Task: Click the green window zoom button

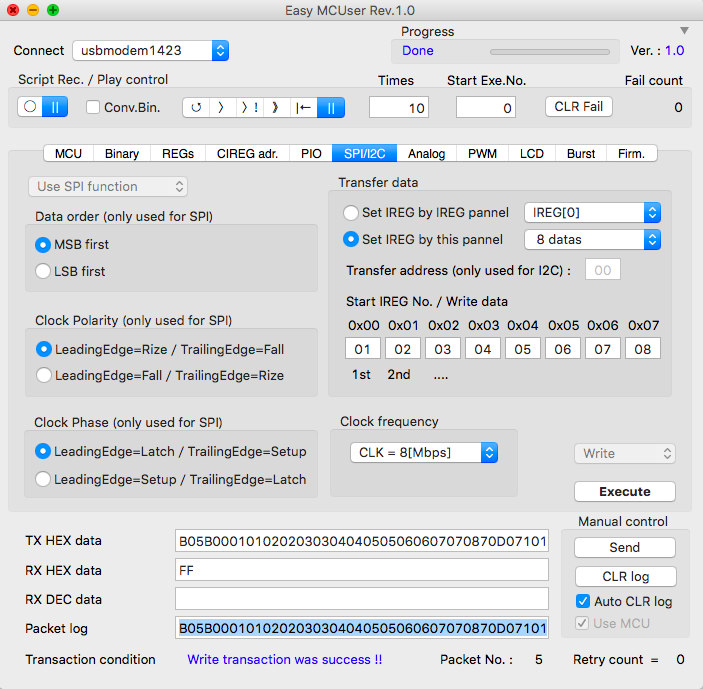Action: (53, 10)
